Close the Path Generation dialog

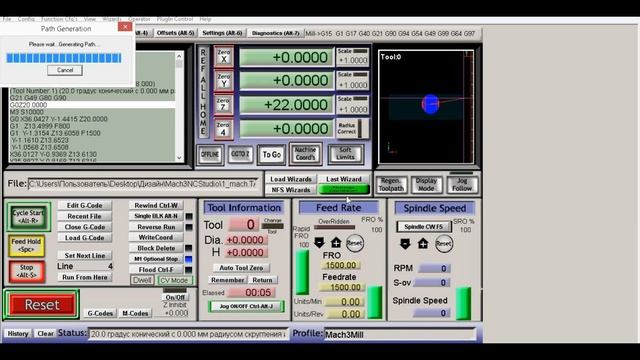pyautogui.click(x=125, y=27)
